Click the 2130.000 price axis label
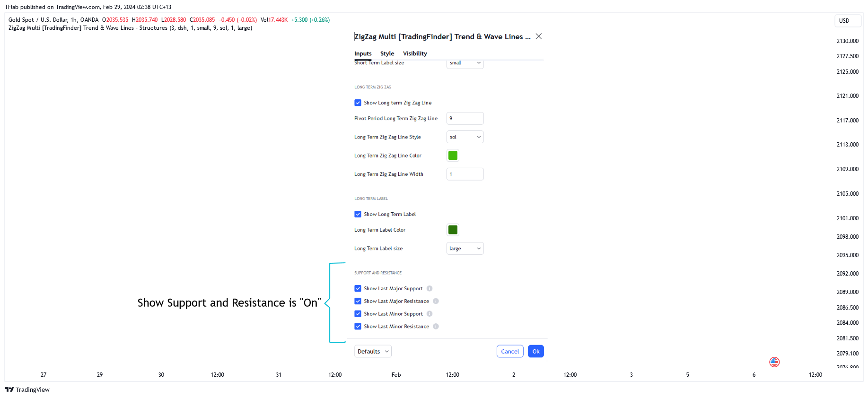 click(x=847, y=41)
